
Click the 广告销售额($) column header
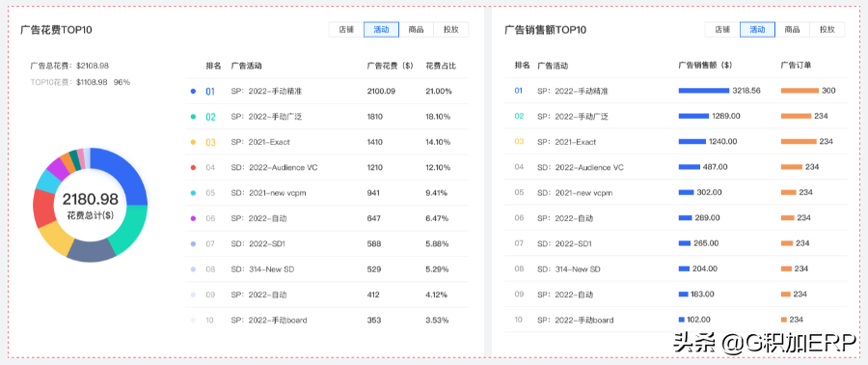[x=705, y=65]
